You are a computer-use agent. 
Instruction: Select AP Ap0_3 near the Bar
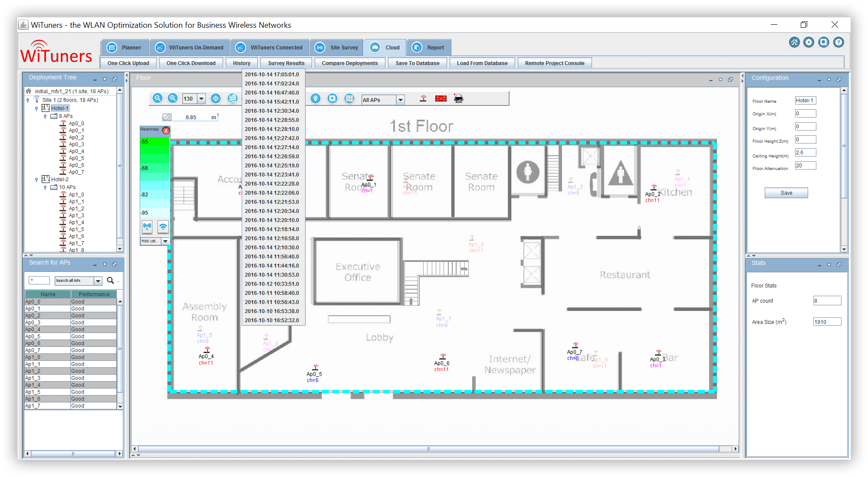(x=657, y=359)
